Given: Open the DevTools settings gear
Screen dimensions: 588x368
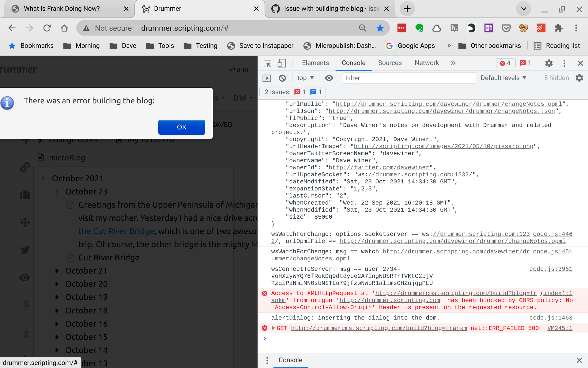Looking at the screenshot, I should point(549,63).
